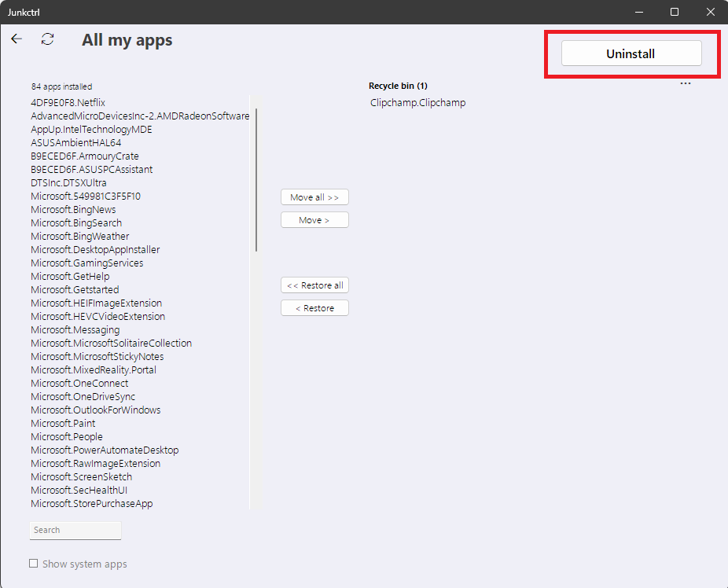728x588 pixels.
Task: Click the << Restore all button
Action: (314, 285)
